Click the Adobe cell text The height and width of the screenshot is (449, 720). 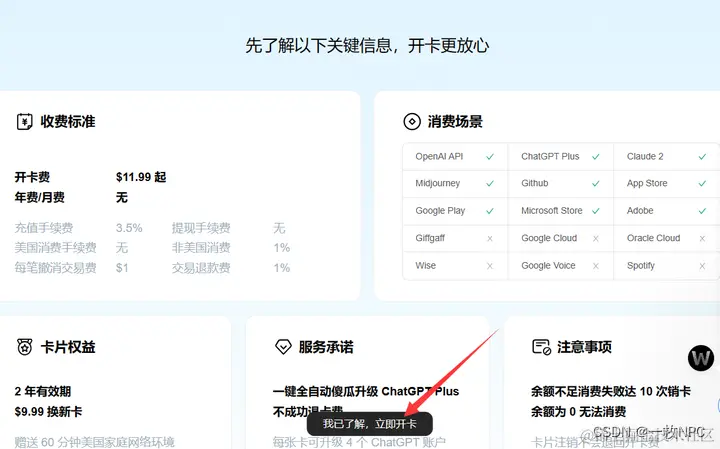640,211
